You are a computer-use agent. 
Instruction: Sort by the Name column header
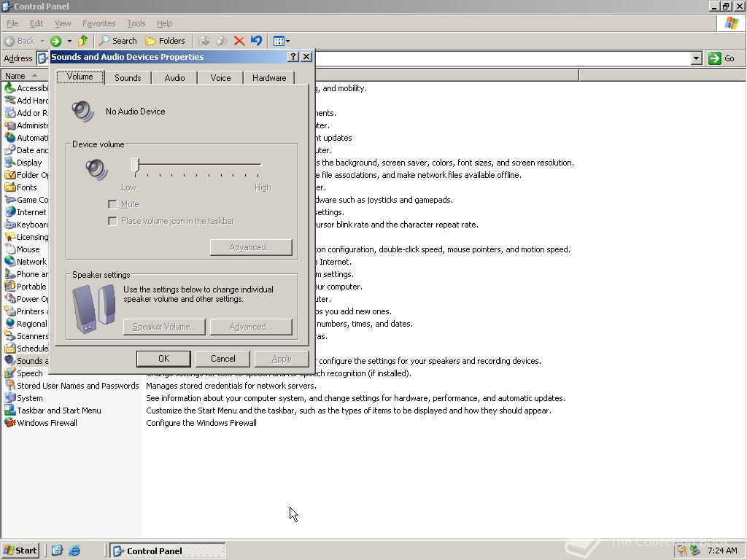24,76
